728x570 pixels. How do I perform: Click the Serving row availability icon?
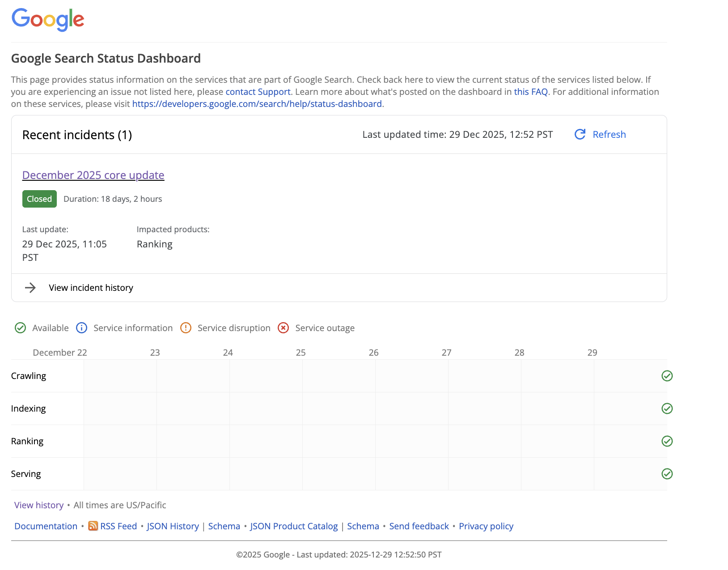667,473
